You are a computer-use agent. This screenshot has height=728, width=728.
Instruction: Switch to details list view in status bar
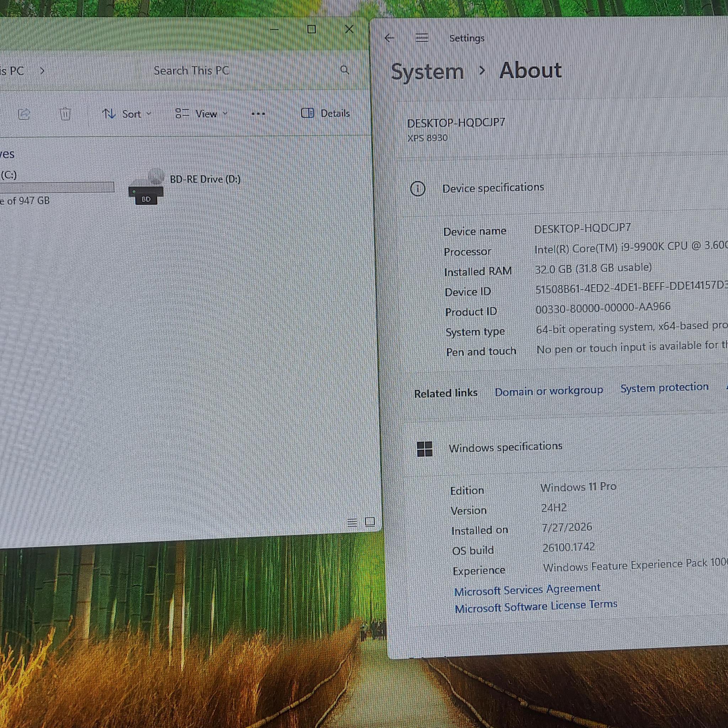point(352,522)
